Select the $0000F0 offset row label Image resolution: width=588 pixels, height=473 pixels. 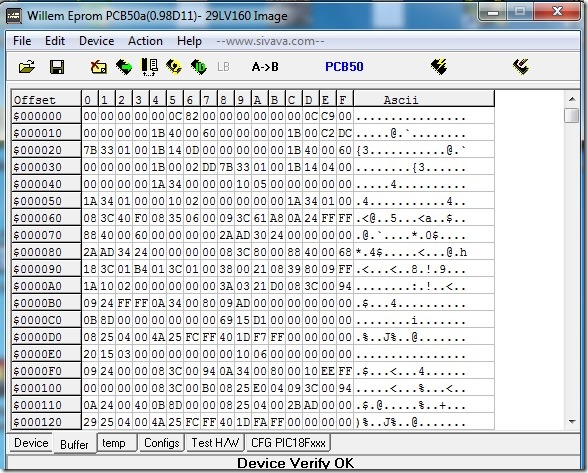point(46,371)
